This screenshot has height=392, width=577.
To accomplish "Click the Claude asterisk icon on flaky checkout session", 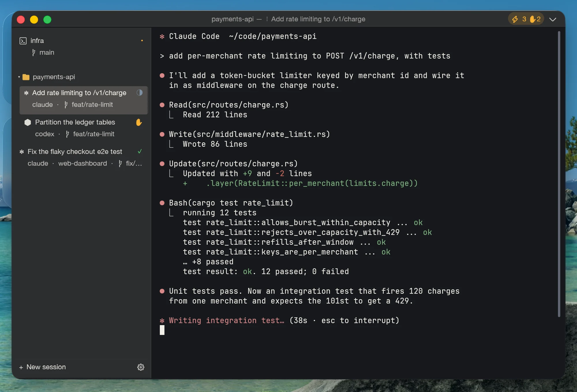I will pos(22,152).
